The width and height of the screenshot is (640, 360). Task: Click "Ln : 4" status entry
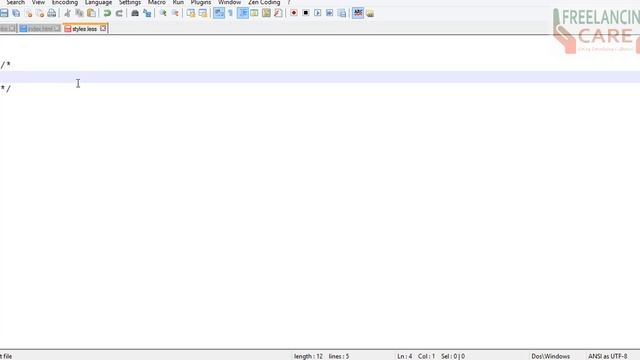[x=405, y=356]
